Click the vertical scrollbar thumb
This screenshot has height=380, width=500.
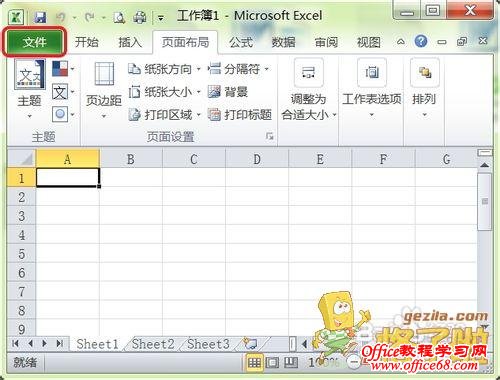pyautogui.click(x=485, y=201)
